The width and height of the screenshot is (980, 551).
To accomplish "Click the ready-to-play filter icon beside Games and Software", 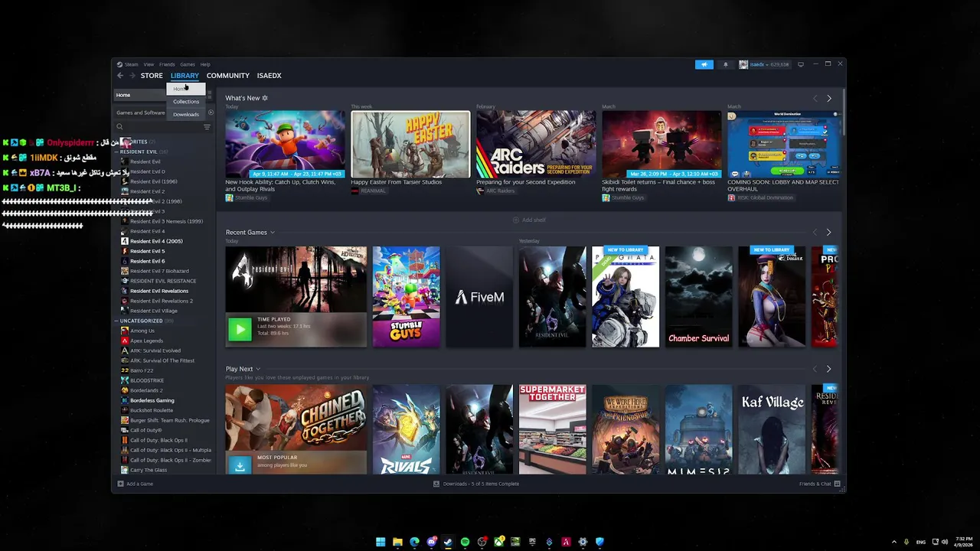I will point(211,112).
